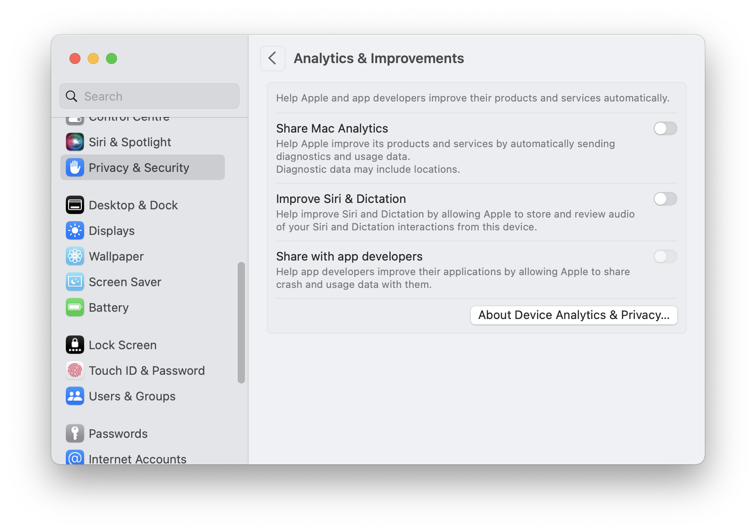Open Touch ID fingerprint icon
The image size is (756, 532).
point(75,371)
